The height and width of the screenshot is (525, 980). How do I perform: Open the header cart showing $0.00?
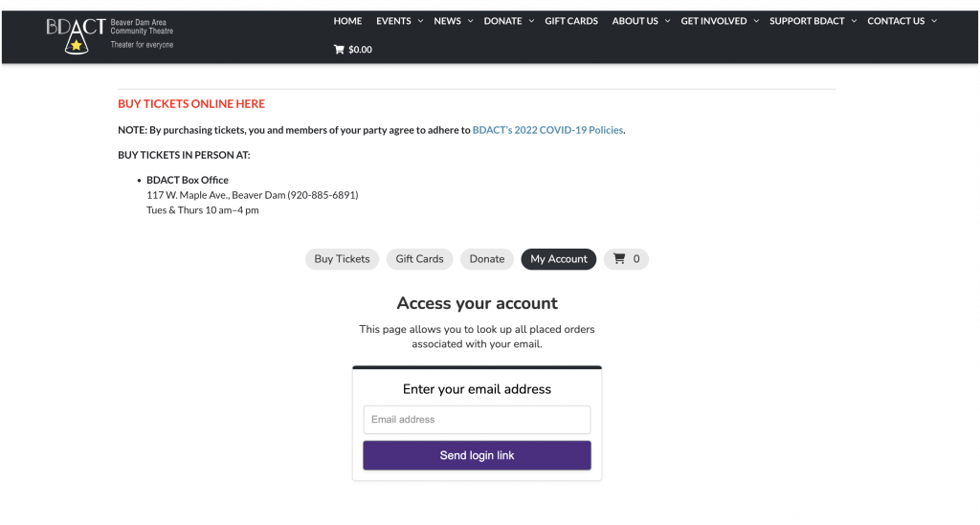click(352, 50)
